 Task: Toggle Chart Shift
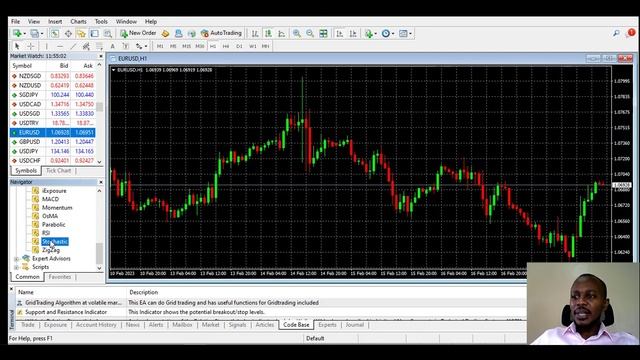[x=353, y=33]
